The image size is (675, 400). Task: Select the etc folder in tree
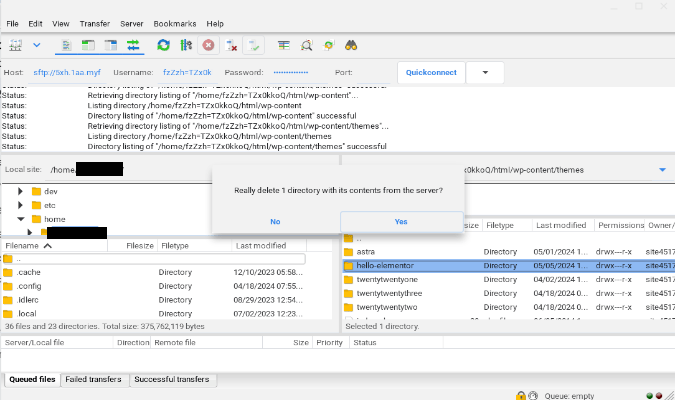tap(50, 205)
